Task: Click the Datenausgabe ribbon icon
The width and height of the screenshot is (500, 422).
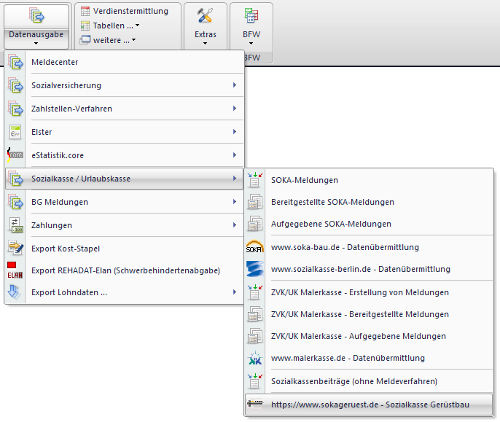Action: tap(36, 16)
